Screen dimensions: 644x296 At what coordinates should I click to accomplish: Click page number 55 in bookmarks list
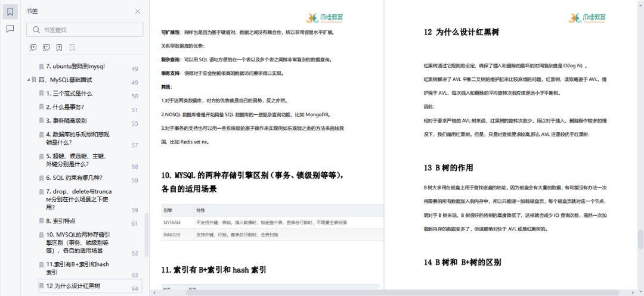pos(135,123)
